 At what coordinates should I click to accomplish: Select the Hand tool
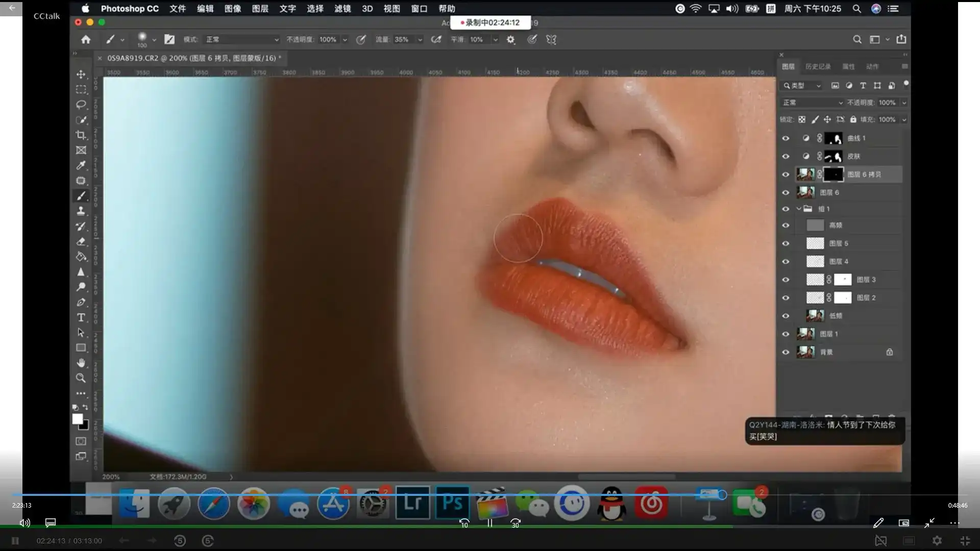point(81,363)
